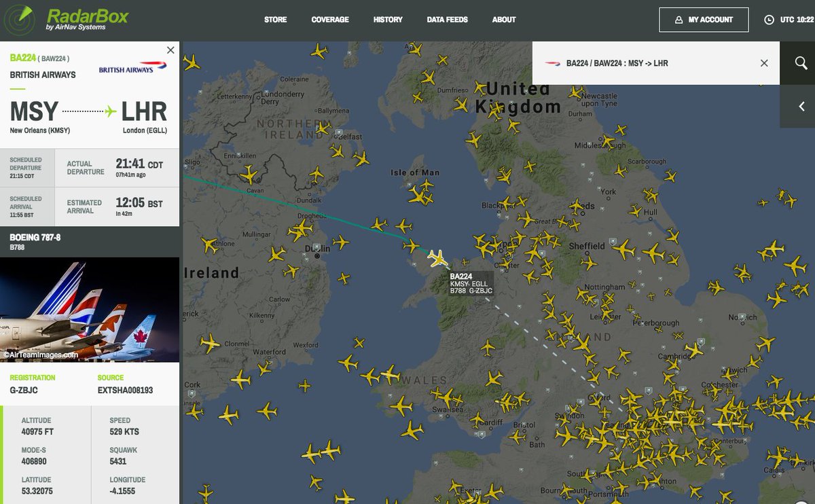Select the aircraft over Cavan, Ireland
Screen dimensions: 815x504
(249, 176)
